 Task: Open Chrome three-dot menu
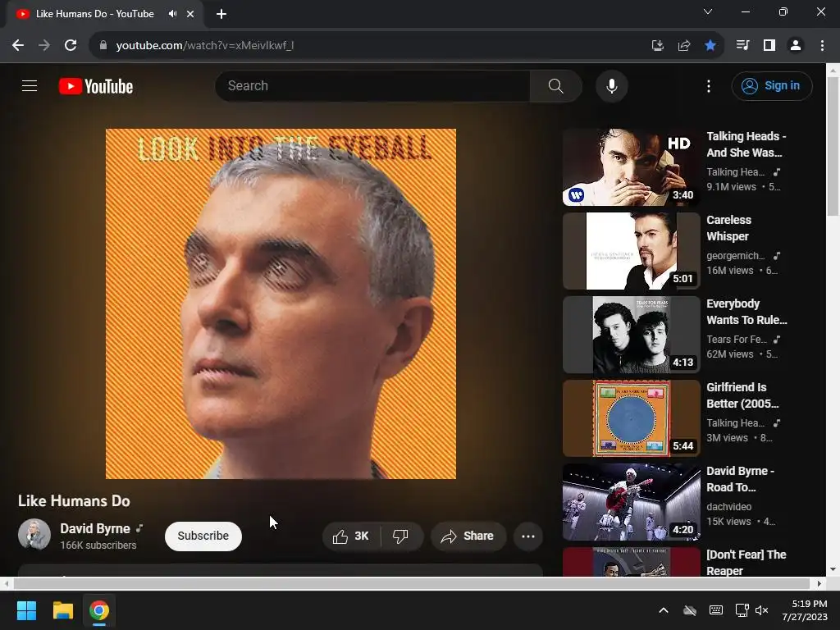click(x=822, y=46)
